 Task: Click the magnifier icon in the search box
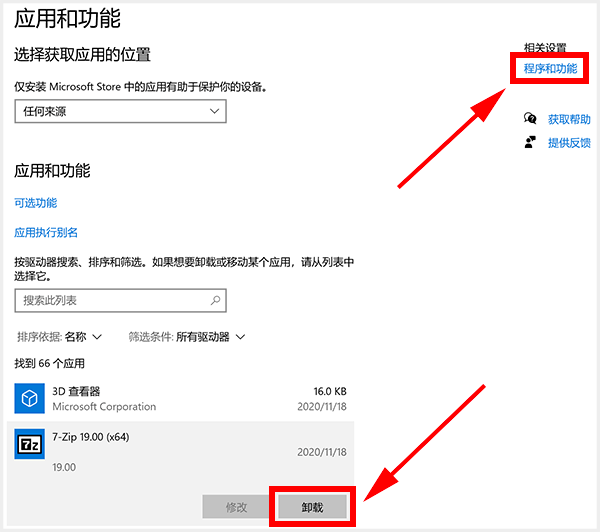[x=215, y=300]
